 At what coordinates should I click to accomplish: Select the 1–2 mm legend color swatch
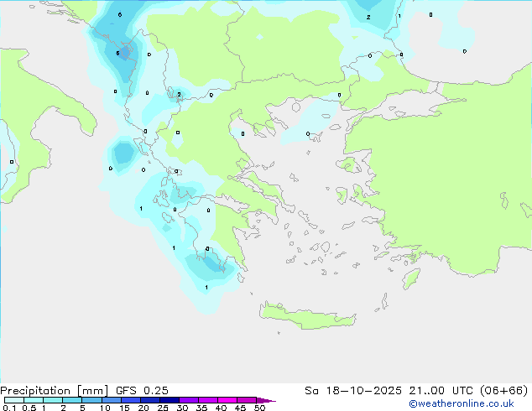[x=53, y=400]
